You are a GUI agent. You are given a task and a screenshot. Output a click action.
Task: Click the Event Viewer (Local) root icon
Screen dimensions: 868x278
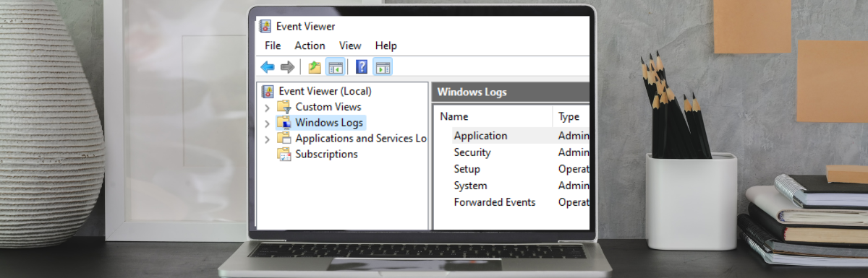tap(268, 91)
